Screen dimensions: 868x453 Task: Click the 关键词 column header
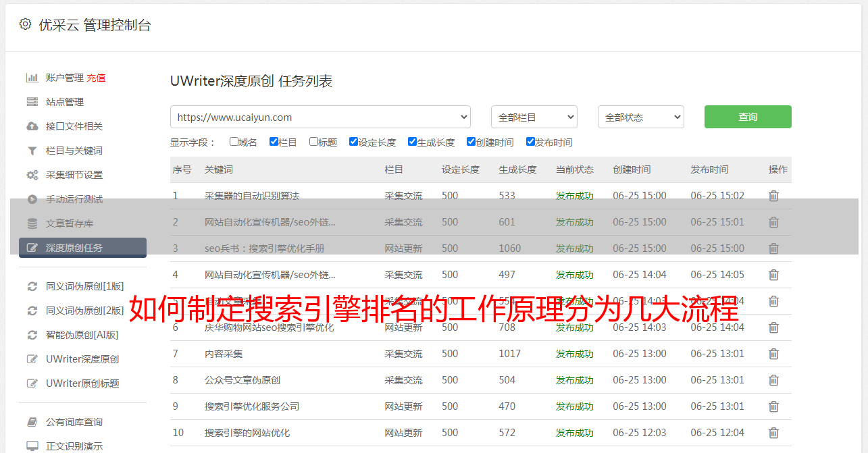click(219, 169)
